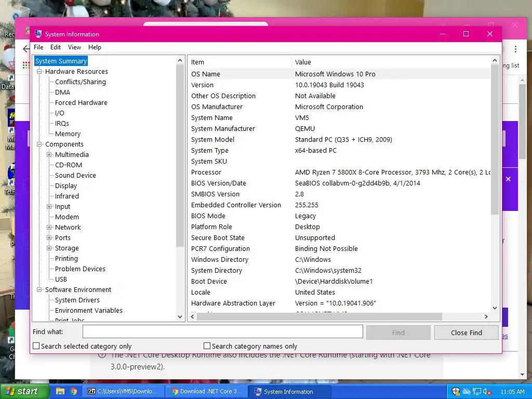Open the View menu
532x399 pixels.
tap(74, 47)
